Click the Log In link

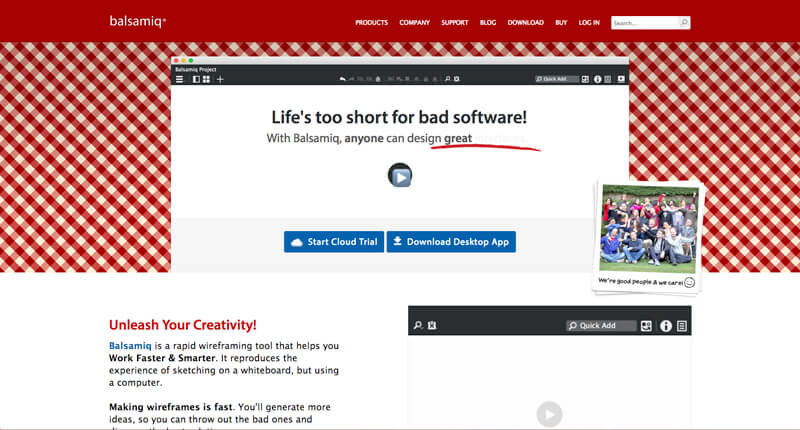[589, 22]
